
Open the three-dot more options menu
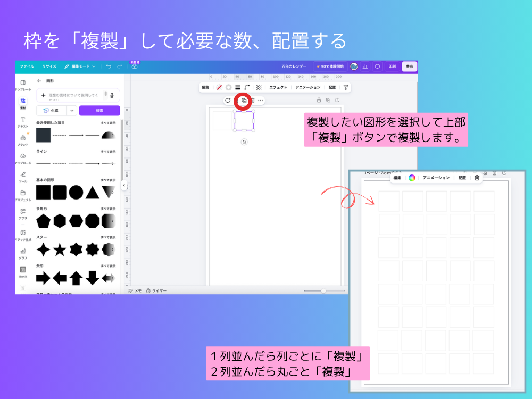[x=261, y=101]
